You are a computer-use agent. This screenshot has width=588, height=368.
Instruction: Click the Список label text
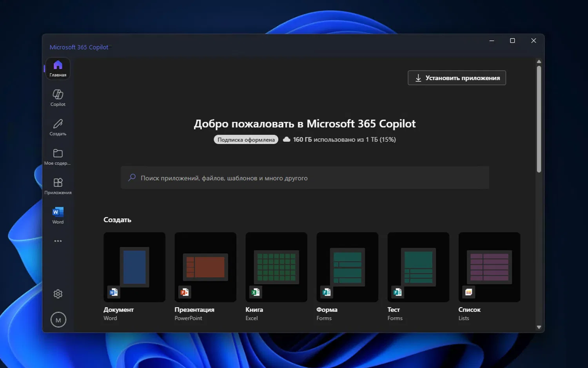click(470, 310)
